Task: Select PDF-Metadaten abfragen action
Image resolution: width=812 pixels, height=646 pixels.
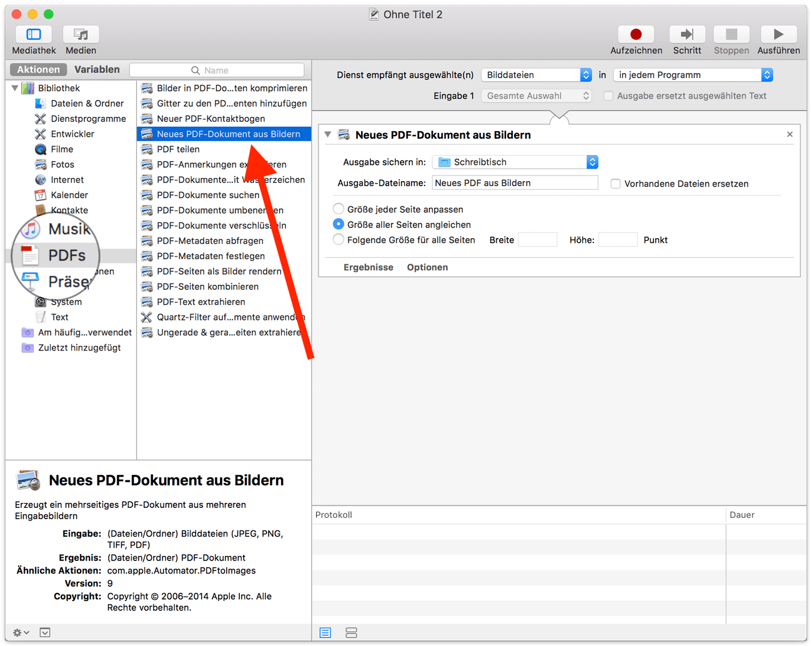Action: coord(224,241)
